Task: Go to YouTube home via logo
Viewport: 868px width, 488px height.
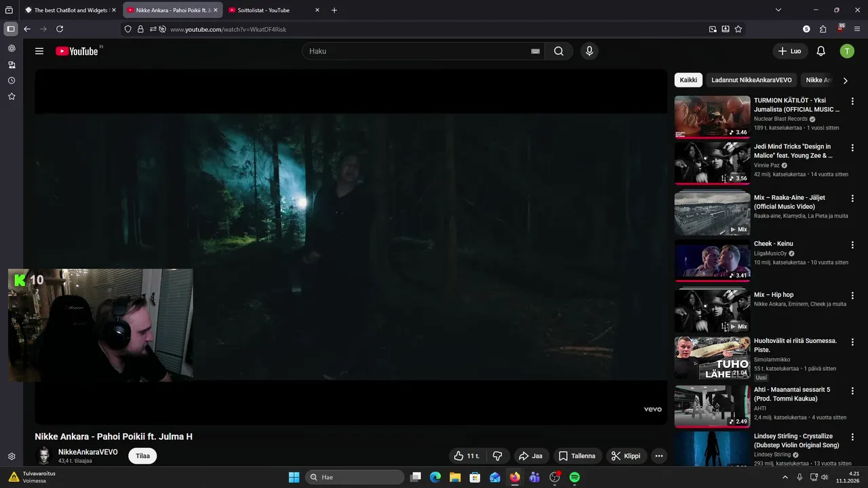Action: tap(77, 51)
